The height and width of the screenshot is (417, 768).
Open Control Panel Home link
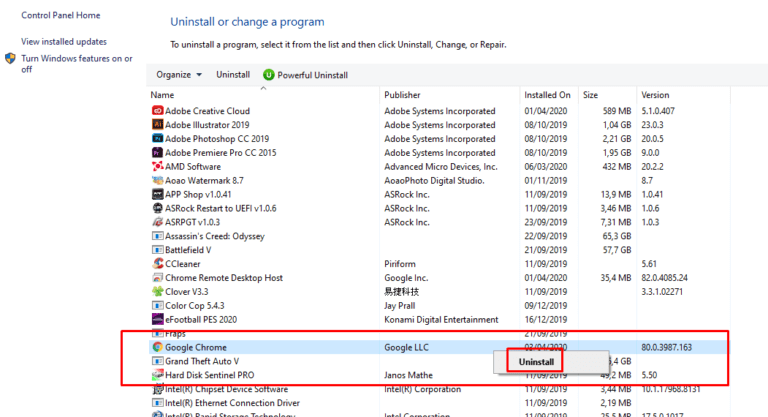[61, 15]
